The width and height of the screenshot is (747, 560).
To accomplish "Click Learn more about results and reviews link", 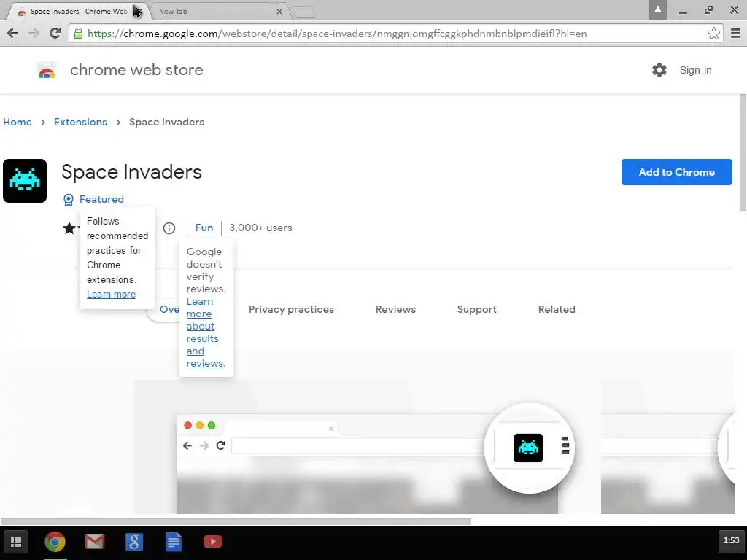I will pos(205,332).
